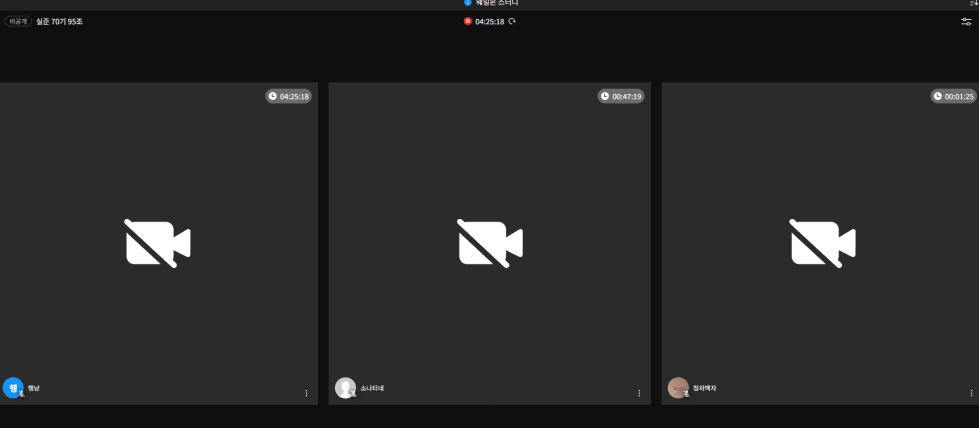
Task: Click the top-right title bar toggle icon
Action: pyautogui.click(x=975, y=3)
